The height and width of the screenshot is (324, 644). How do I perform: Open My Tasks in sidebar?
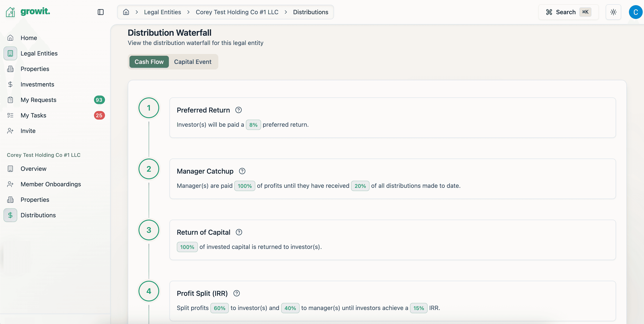tap(34, 115)
